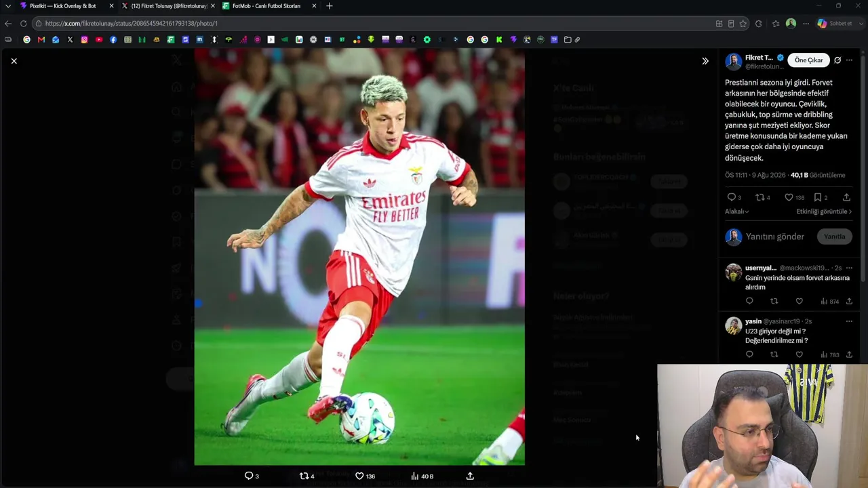Click the share icon in the tweet action row
This screenshot has width=868, height=488.
pos(846,197)
